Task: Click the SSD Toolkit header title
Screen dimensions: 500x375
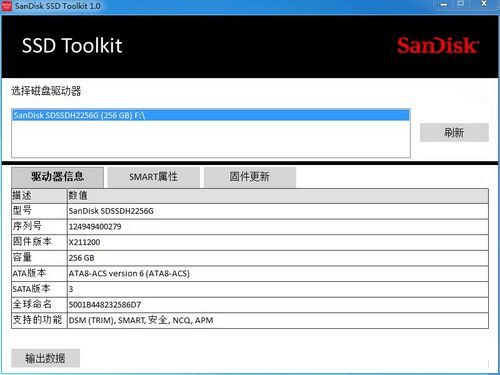Action: [x=72, y=46]
